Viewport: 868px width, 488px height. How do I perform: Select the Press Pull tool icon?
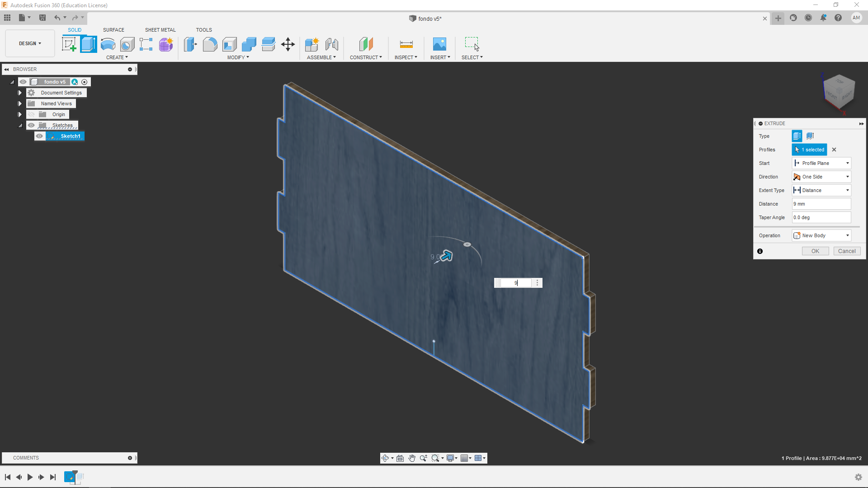[190, 44]
